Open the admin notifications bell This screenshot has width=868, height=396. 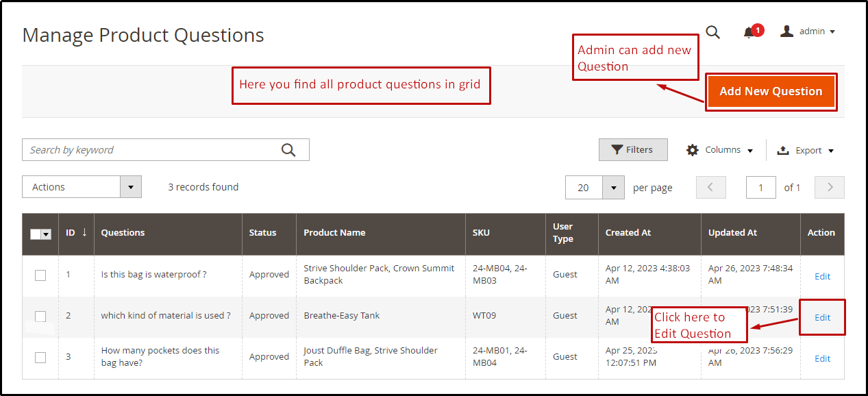point(748,32)
